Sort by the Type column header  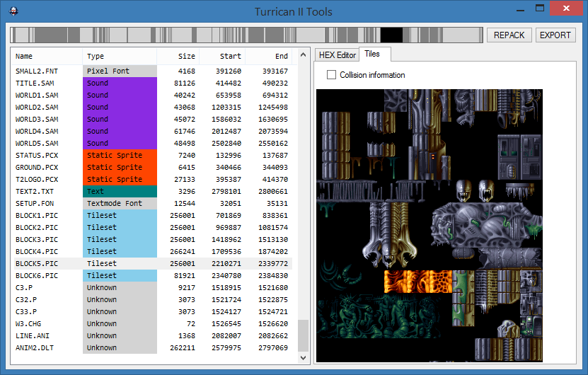(120, 57)
